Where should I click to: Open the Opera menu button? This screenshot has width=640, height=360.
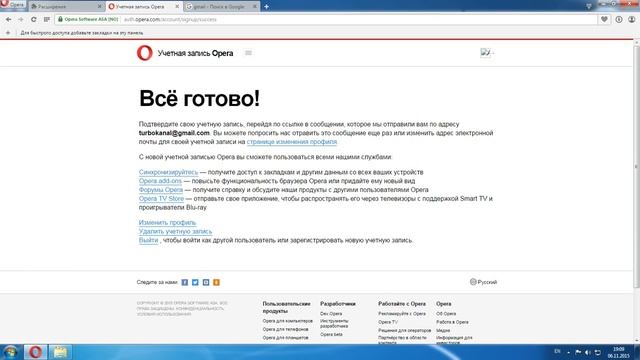click(13, 5)
